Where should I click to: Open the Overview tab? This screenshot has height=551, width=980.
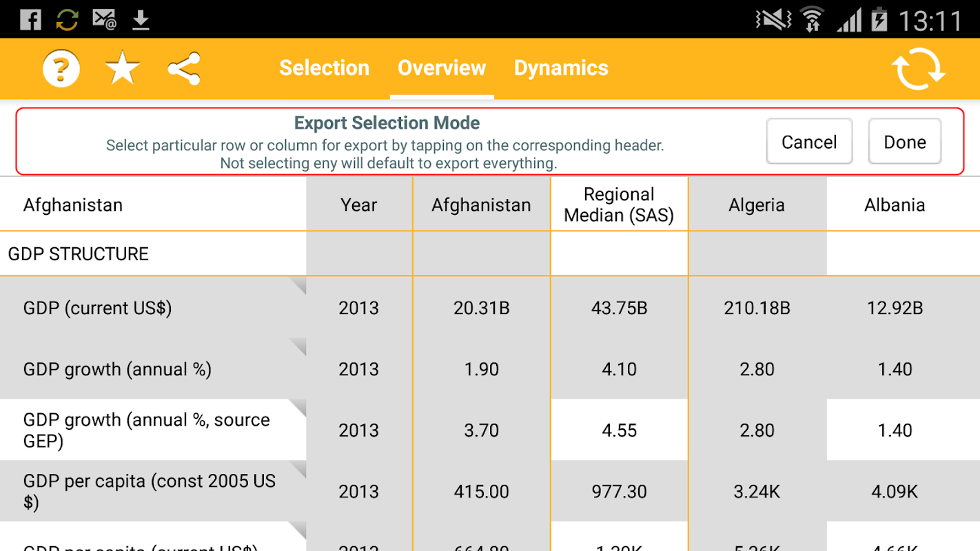tap(442, 68)
